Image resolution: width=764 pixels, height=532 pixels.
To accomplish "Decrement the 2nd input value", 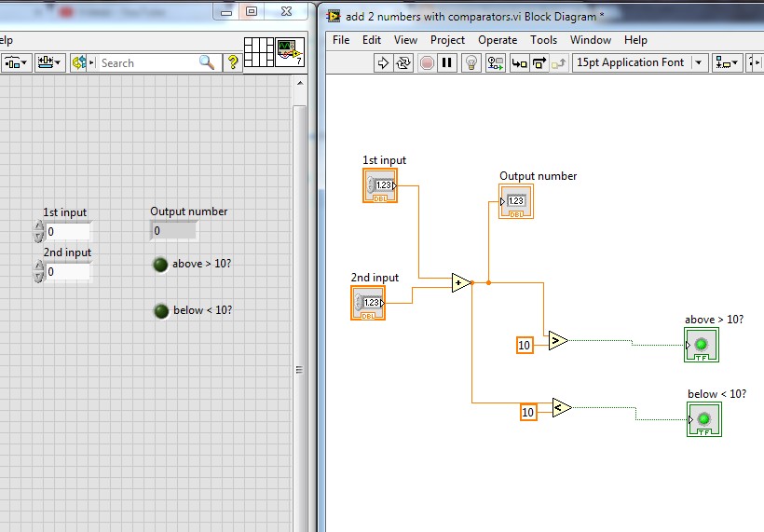I will 38,277.
